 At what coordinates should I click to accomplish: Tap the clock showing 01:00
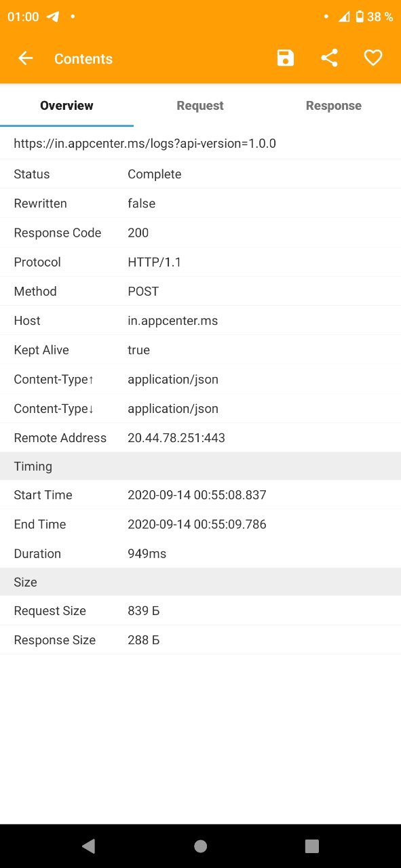(x=23, y=17)
